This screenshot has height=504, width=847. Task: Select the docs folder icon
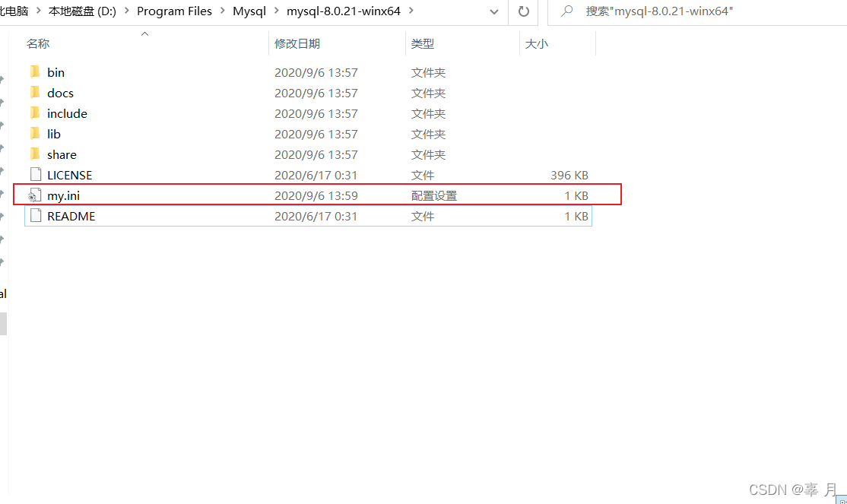tap(35, 93)
